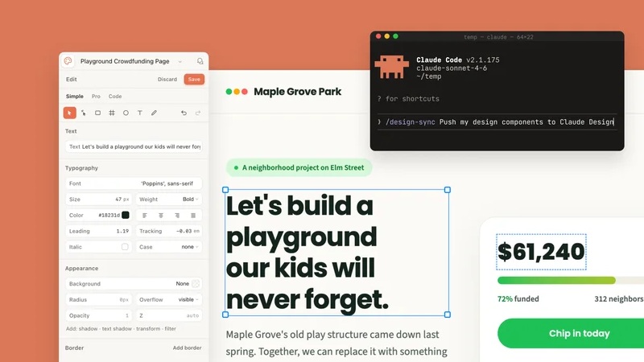Add a filter effect
The width and height of the screenshot is (644, 362).
click(x=171, y=329)
